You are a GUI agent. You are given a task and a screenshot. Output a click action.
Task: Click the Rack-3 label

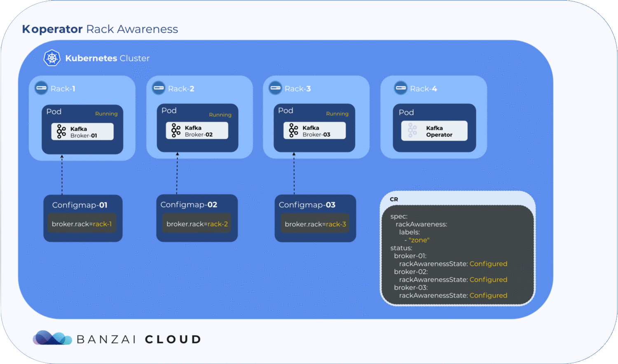point(297,89)
